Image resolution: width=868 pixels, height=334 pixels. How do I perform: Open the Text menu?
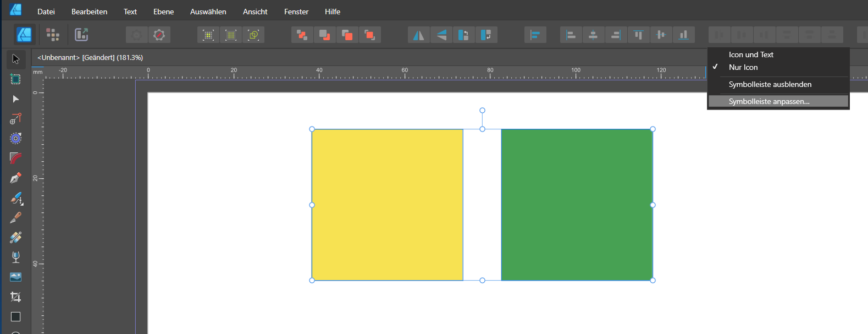(130, 12)
